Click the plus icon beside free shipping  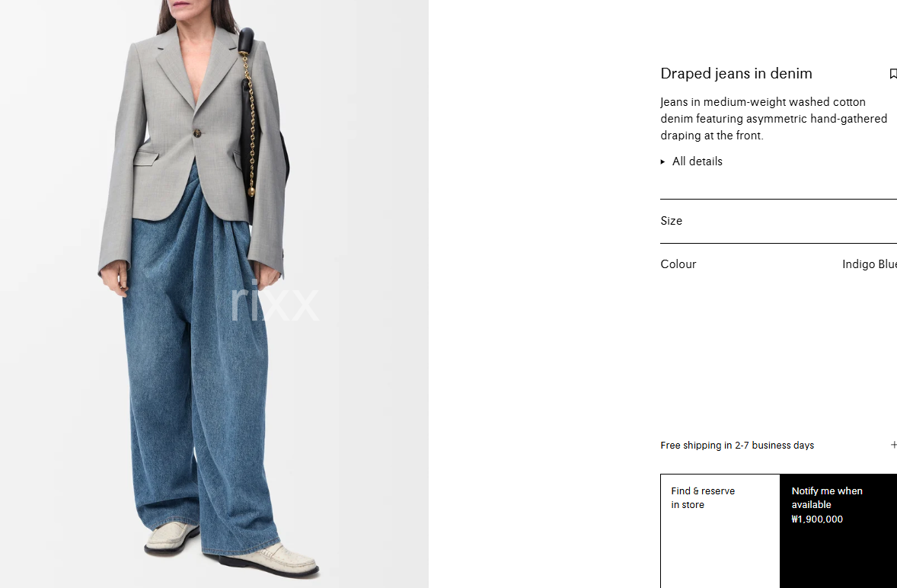893,445
